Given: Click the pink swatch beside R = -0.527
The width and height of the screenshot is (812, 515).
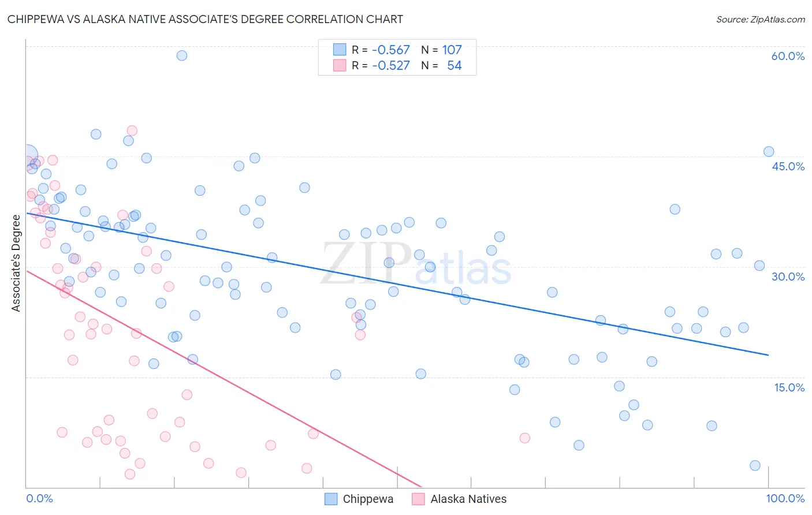Looking at the screenshot, I should tap(340, 65).
